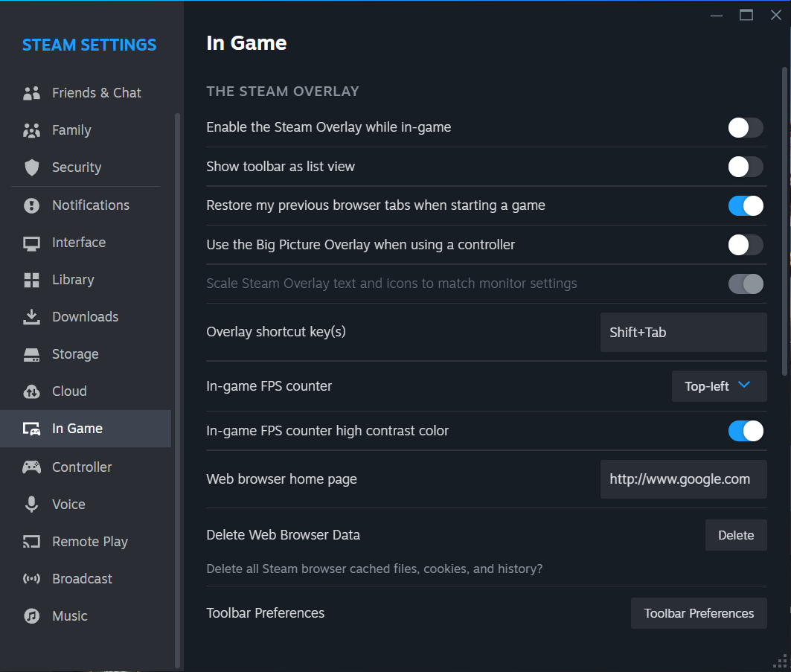This screenshot has width=791, height=672.
Task: Switch to Notifications settings
Action: pyautogui.click(x=86, y=205)
